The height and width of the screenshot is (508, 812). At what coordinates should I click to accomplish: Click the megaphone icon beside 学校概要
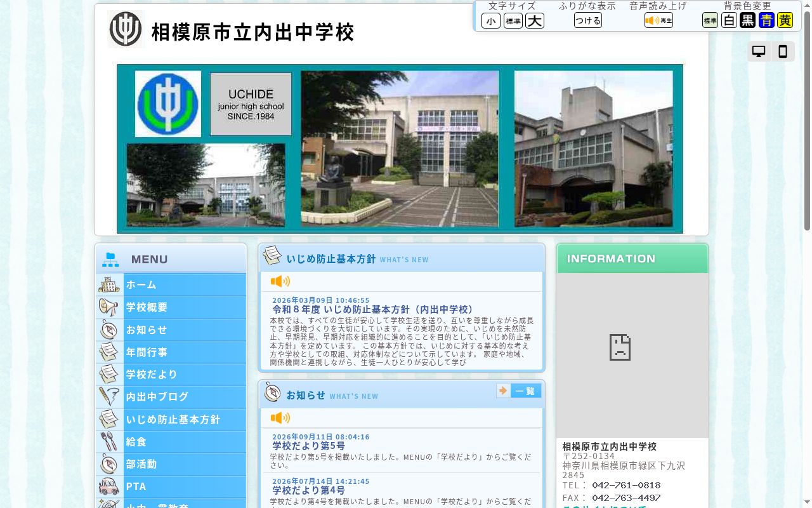click(109, 307)
